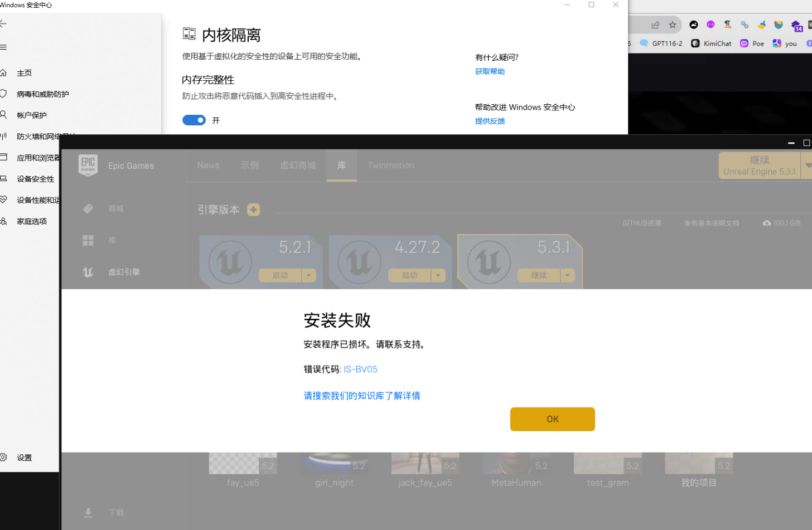Click the salad bowl extension icon
The height and width of the screenshot is (530, 812).
[x=779, y=25]
